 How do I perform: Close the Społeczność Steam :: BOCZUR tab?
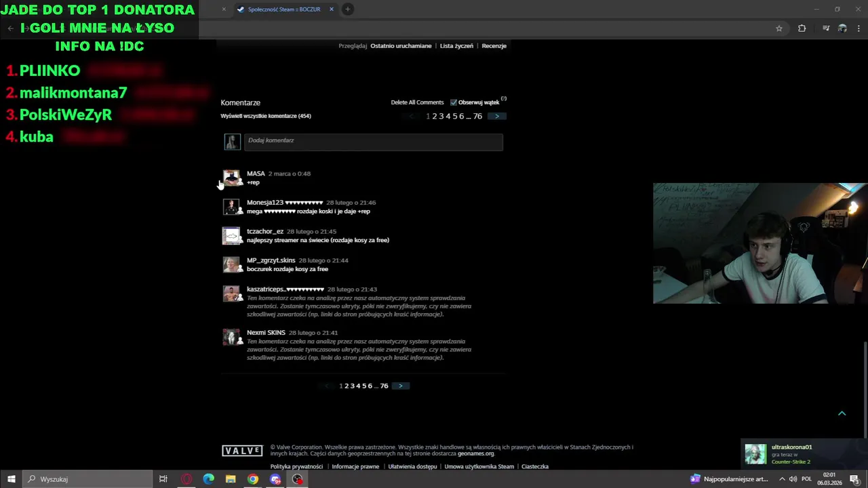332,9
